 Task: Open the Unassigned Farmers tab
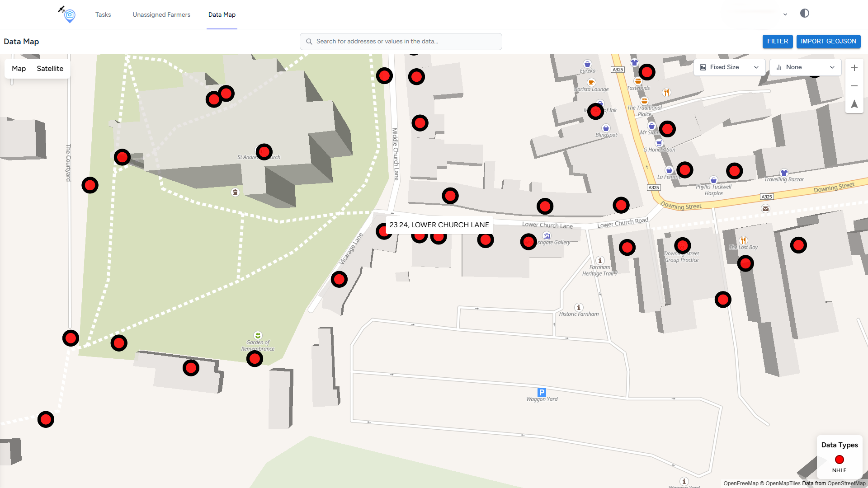pyautogui.click(x=161, y=14)
